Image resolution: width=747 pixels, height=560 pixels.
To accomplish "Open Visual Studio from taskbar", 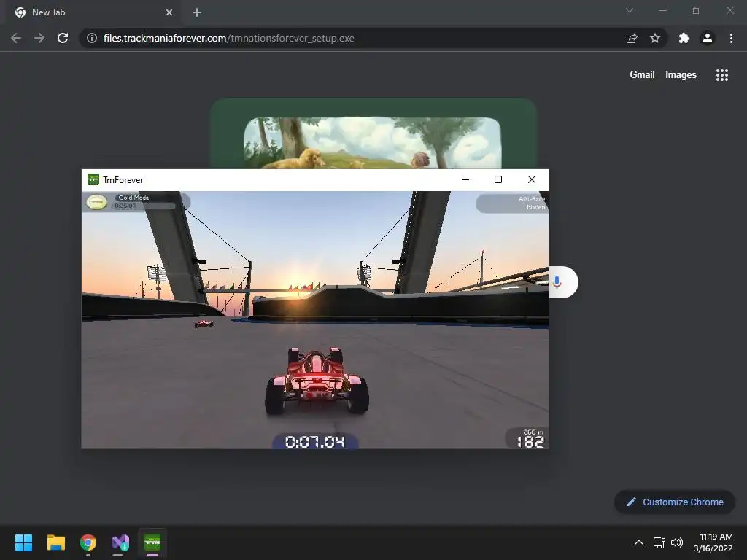I will coord(120,542).
